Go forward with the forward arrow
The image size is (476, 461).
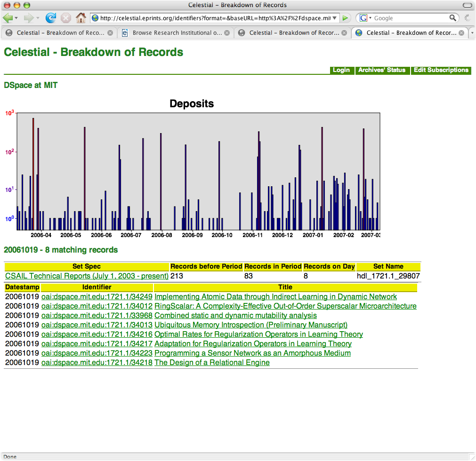coord(29,18)
